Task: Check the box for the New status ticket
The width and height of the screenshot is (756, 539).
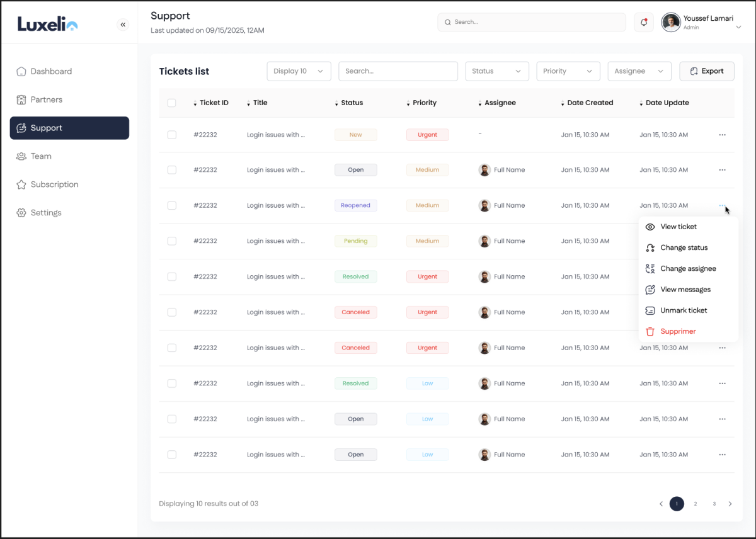Action: point(172,135)
